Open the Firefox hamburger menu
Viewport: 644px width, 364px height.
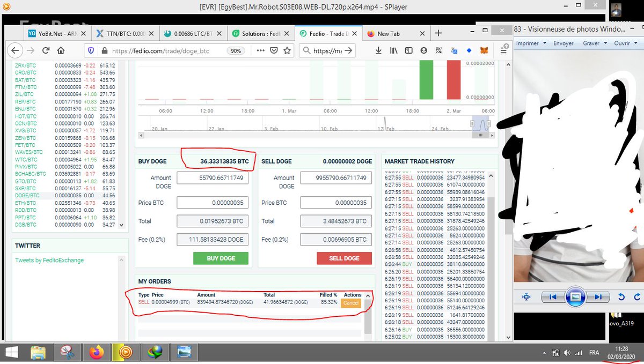point(503,50)
